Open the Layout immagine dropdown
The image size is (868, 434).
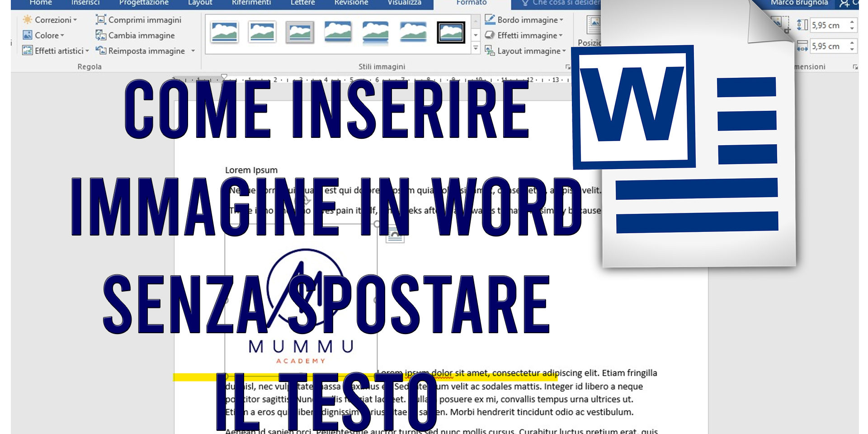tap(525, 51)
